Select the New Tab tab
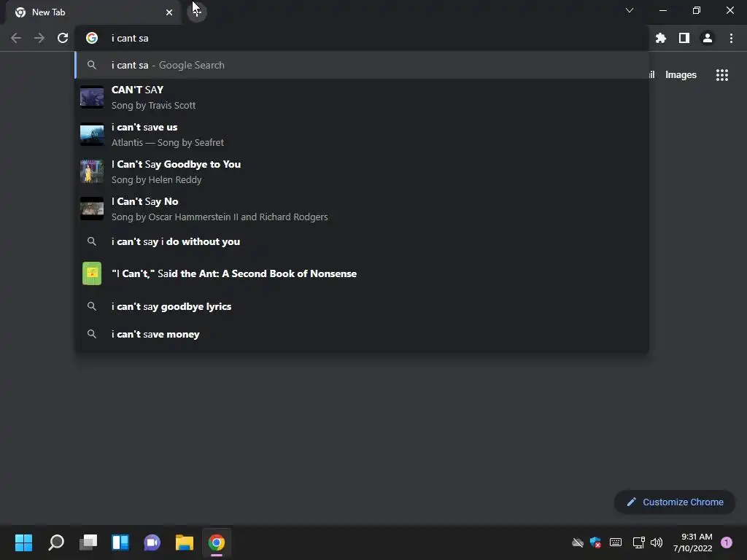 (x=93, y=12)
